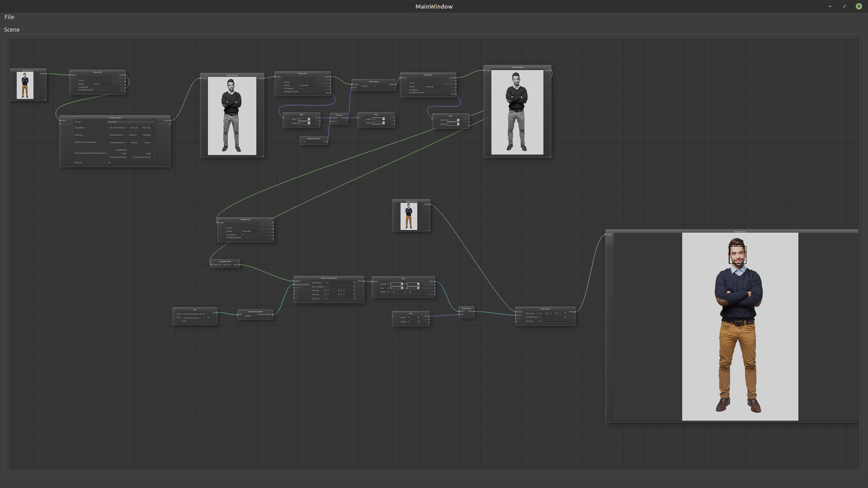Click Convert Image node's Image output port

tap(170, 121)
